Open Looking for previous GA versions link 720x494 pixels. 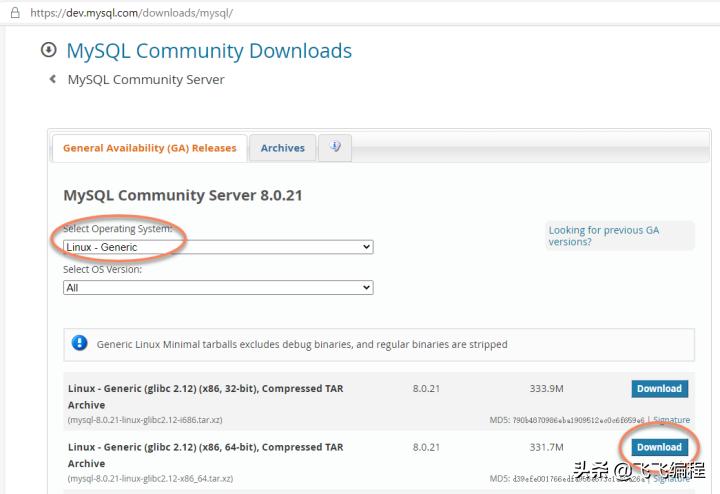(604, 236)
